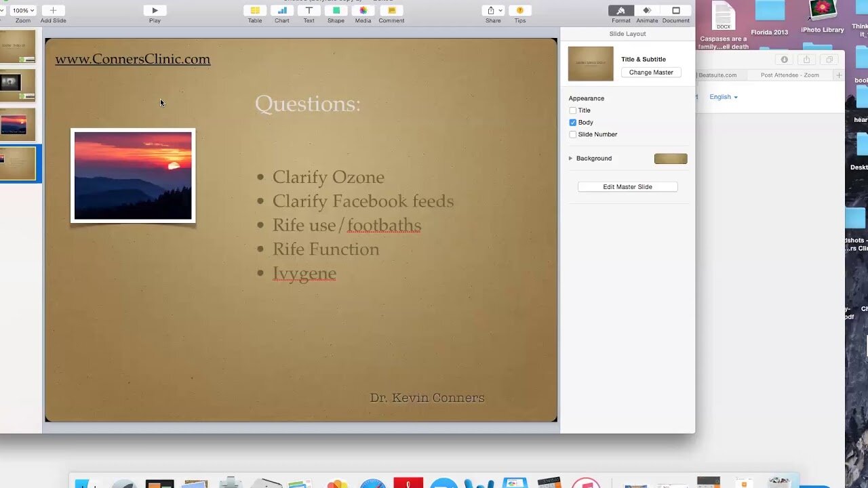
Task: Insert a Shape from the toolbar
Action: (x=336, y=10)
